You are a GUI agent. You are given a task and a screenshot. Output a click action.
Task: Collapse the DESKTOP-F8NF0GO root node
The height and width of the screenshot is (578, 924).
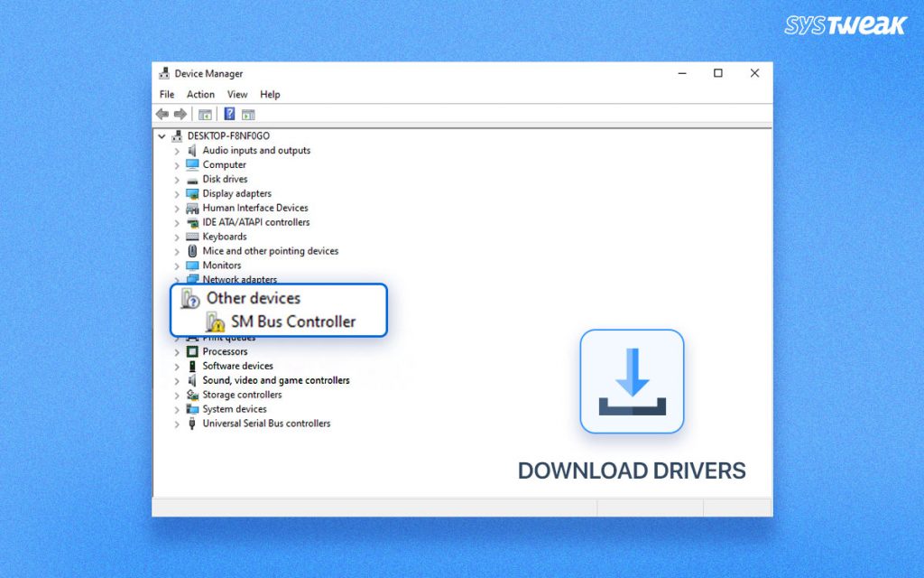click(162, 135)
